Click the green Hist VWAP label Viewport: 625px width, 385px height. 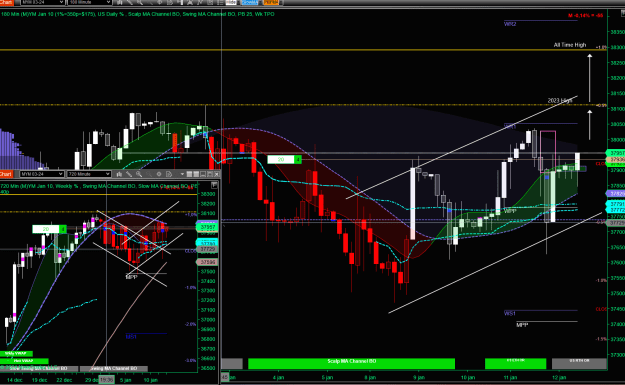[24, 361]
